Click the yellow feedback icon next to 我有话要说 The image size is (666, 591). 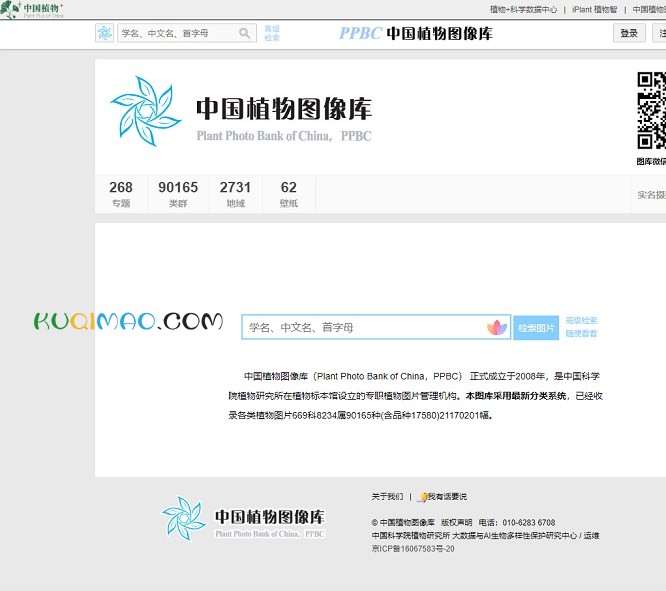[x=423, y=497]
